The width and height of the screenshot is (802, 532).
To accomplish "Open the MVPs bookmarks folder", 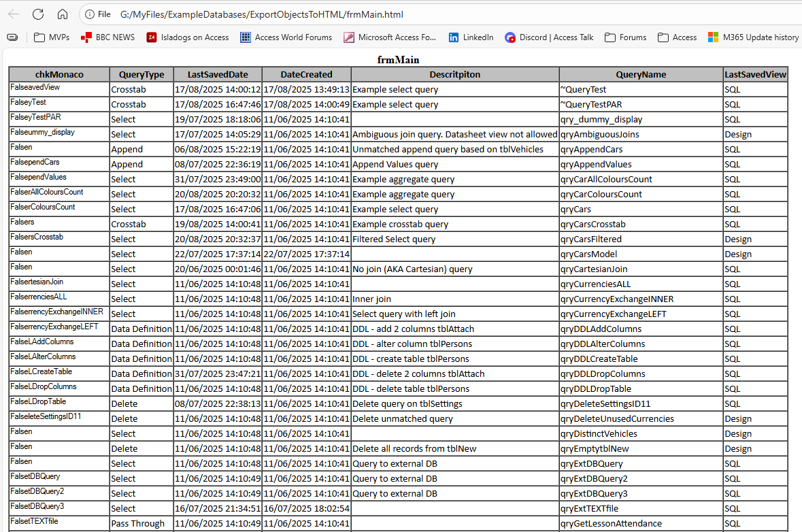I will point(52,37).
